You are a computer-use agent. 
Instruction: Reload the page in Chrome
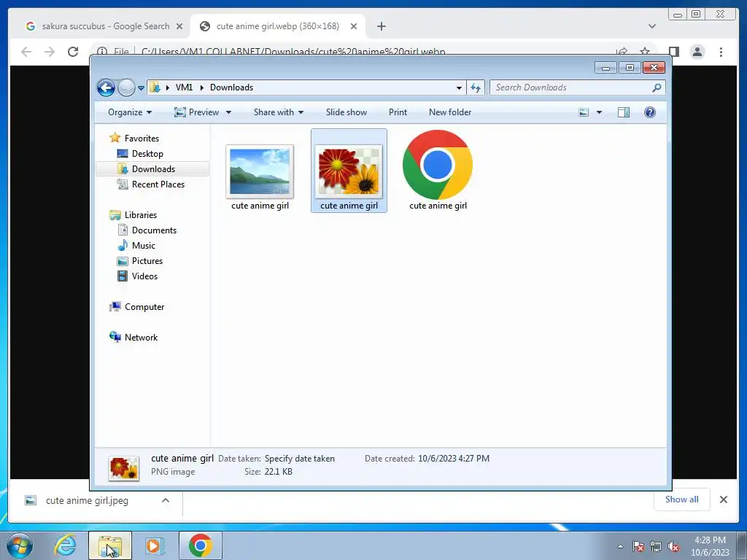[x=73, y=52]
